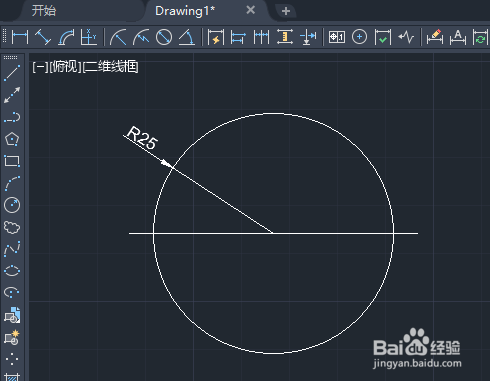Open the [-] viewport controls menu
This screenshot has width=490, height=381.
coord(40,67)
